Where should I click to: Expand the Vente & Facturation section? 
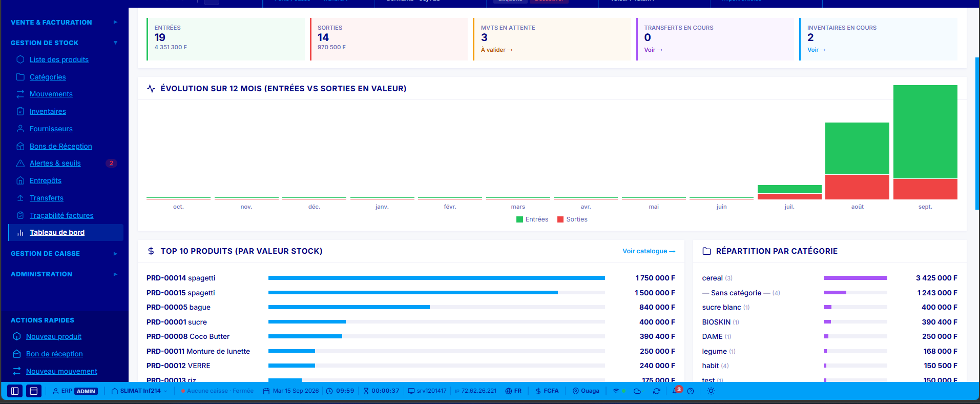(x=64, y=23)
